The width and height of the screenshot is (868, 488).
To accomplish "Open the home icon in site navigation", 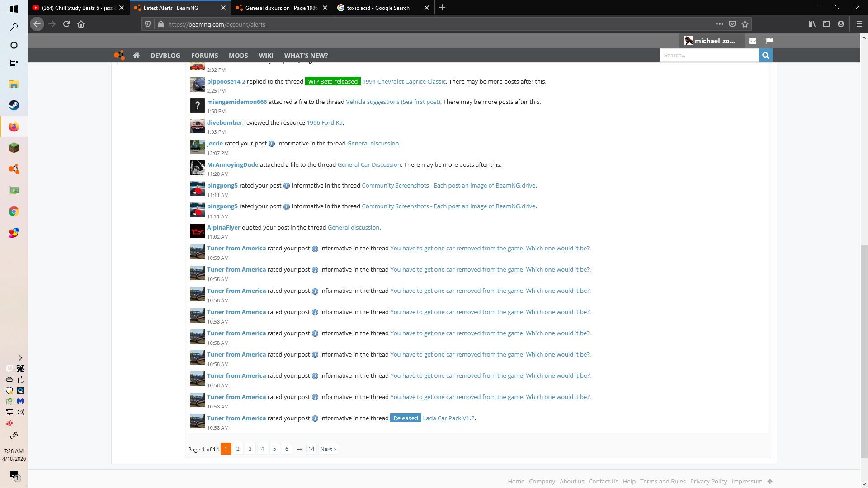I will click(x=136, y=55).
